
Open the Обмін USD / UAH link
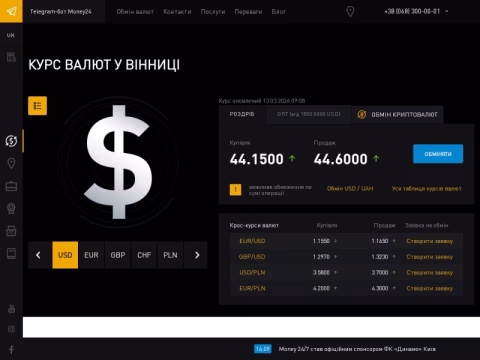pos(350,189)
